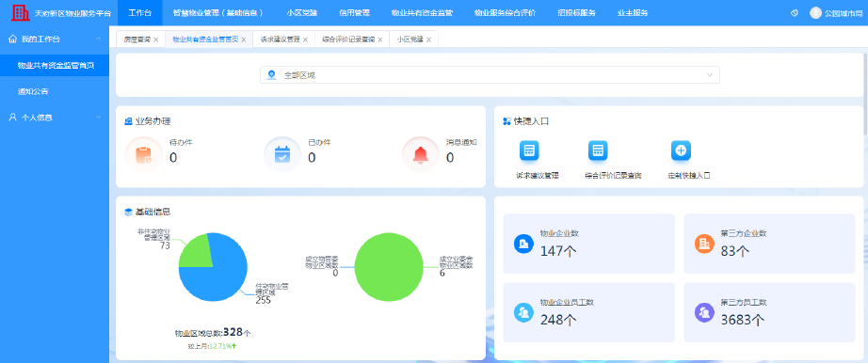
Task: Click the green 成立业委会 pie chart
Action: [389, 267]
